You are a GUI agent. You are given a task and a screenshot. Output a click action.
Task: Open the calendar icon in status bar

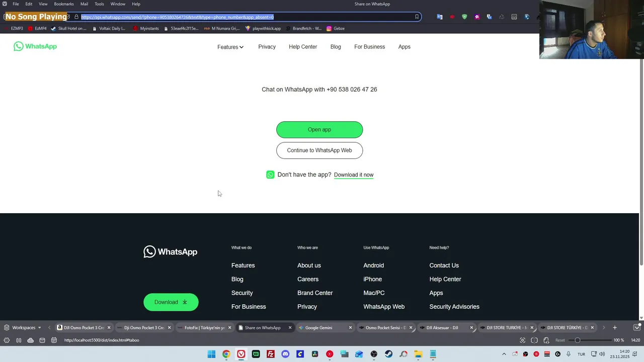pos(54,340)
